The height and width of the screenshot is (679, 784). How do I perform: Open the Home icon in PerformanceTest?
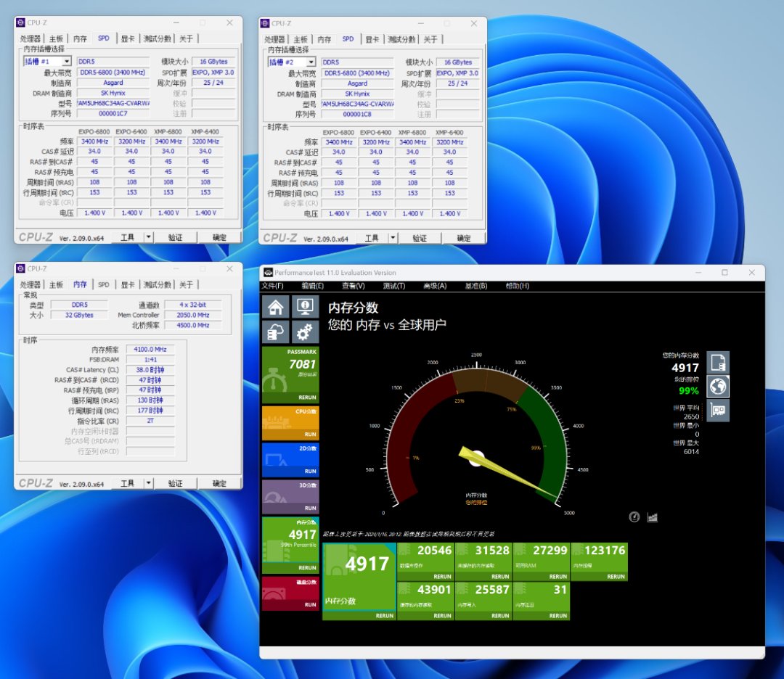pos(275,307)
